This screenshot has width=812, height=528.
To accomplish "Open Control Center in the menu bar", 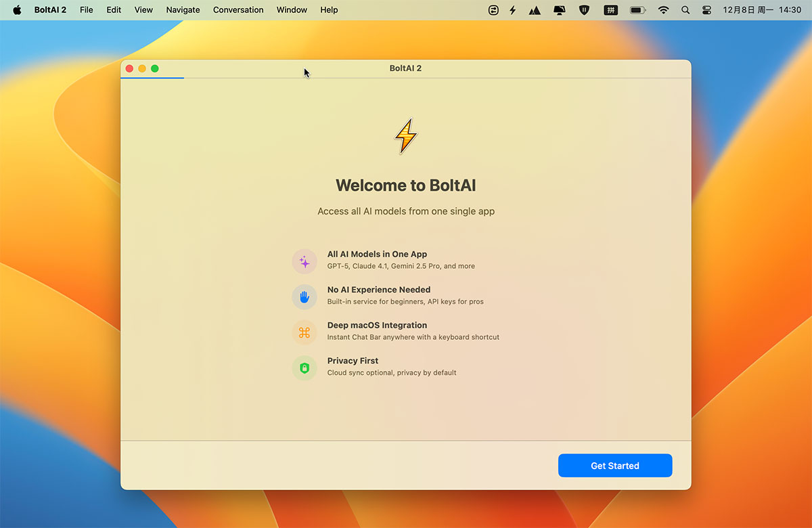I will coord(707,10).
